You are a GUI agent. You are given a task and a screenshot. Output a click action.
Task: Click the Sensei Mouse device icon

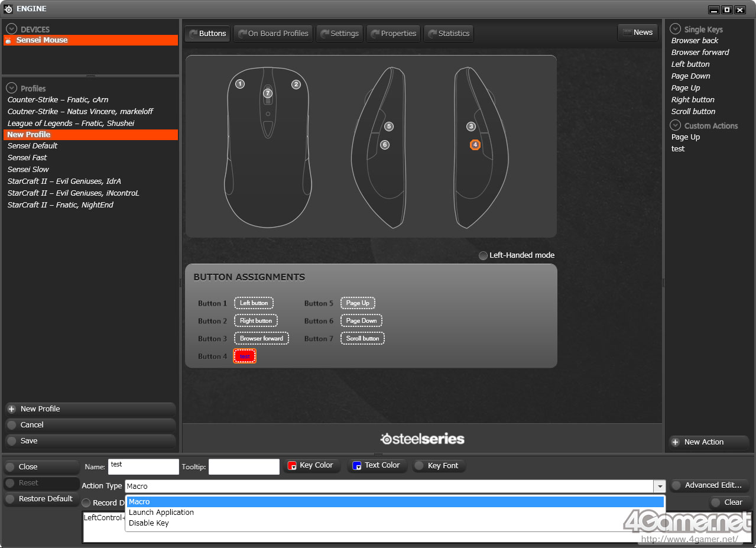[x=8, y=40]
